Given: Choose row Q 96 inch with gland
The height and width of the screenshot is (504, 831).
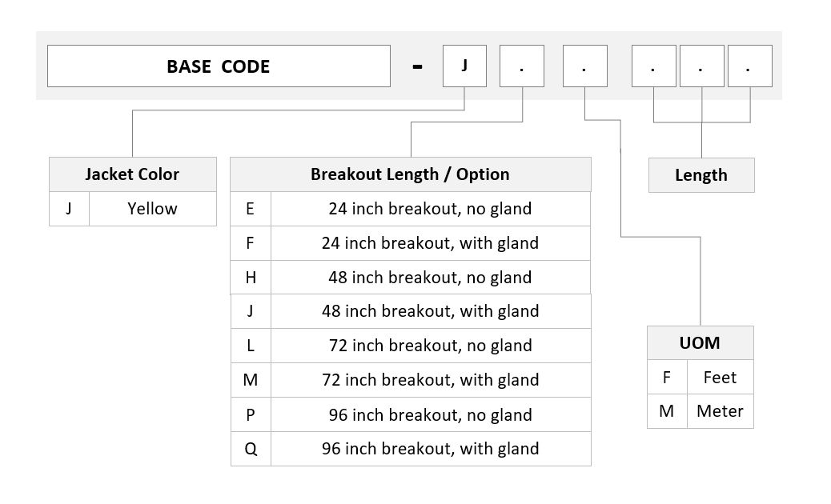Looking at the screenshot, I should (x=410, y=449).
